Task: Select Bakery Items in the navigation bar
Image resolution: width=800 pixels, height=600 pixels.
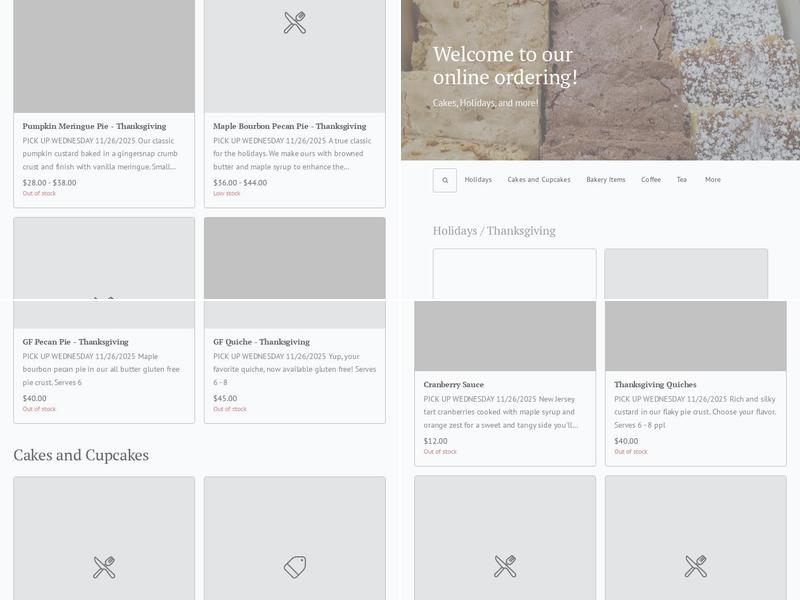Action: (x=605, y=180)
